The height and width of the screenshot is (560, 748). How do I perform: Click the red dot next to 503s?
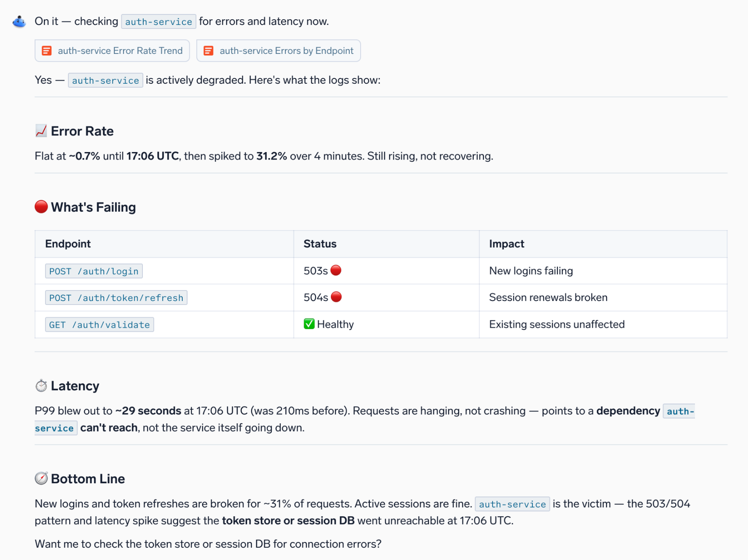[336, 270]
